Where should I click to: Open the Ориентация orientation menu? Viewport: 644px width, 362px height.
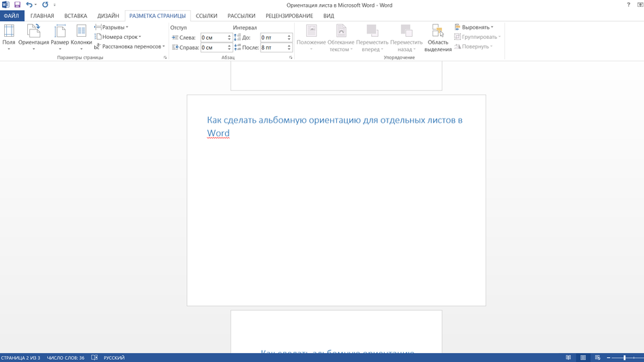(33, 37)
